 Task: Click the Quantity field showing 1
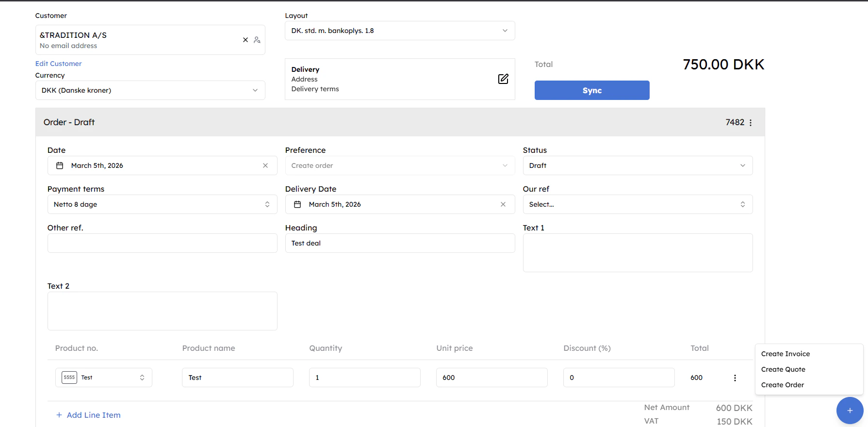(x=365, y=378)
